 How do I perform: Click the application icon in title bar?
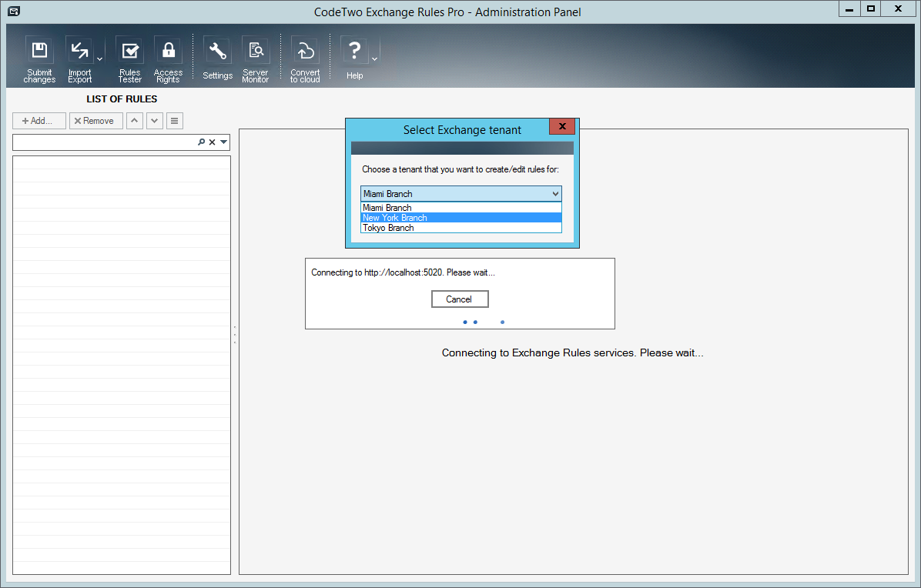pyautogui.click(x=14, y=11)
